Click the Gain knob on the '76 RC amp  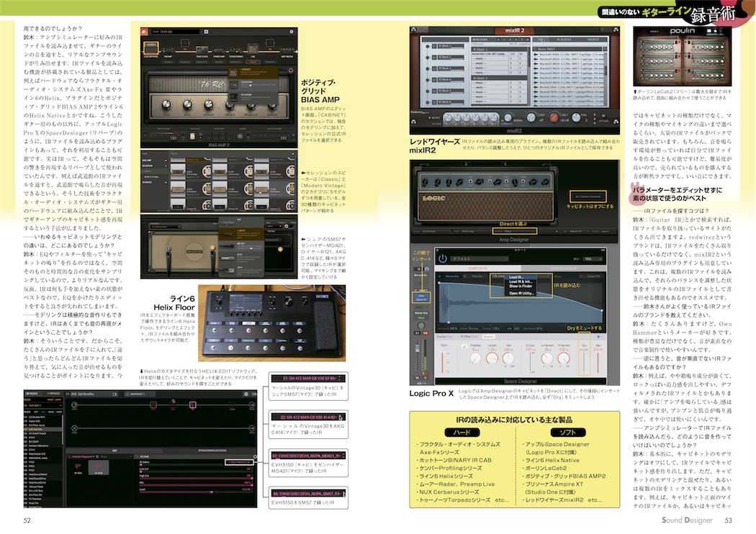point(166,104)
